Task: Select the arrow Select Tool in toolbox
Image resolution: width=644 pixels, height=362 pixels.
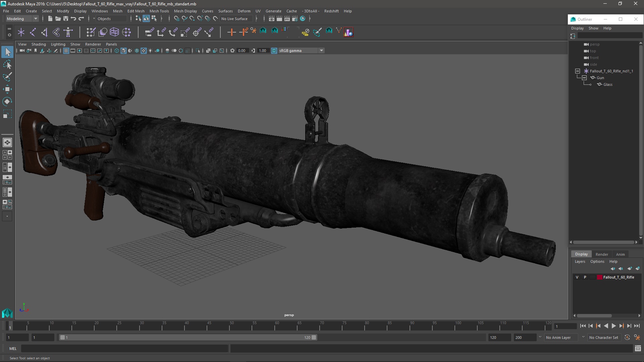Action: coord(7,52)
